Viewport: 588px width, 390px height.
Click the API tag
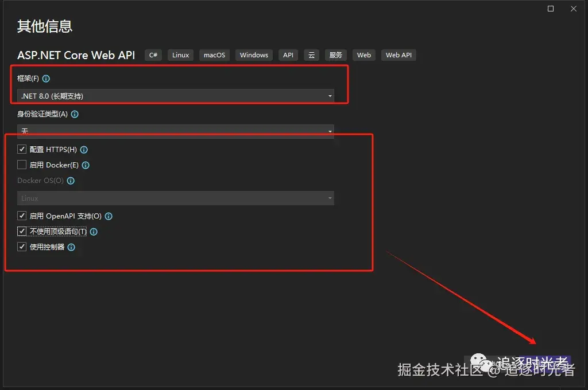coord(288,55)
